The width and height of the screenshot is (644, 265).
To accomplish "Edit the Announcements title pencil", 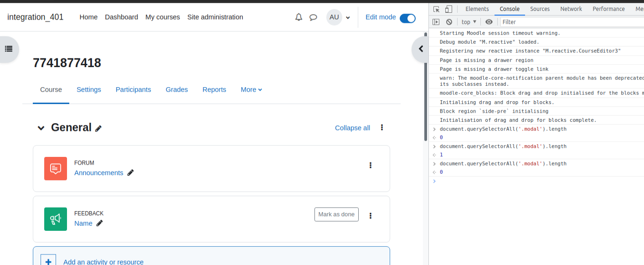I will click(131, 172).
